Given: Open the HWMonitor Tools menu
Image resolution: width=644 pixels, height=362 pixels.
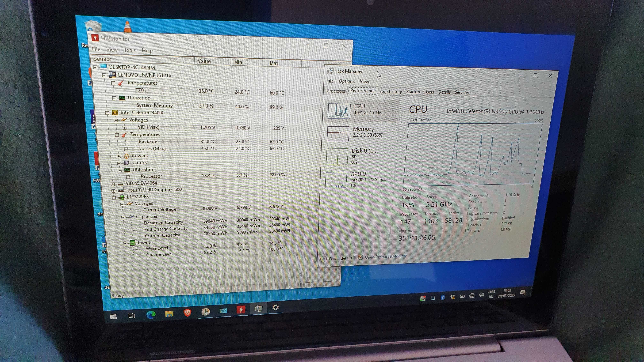Looking at the screenshot, I should tap(130, 50).
